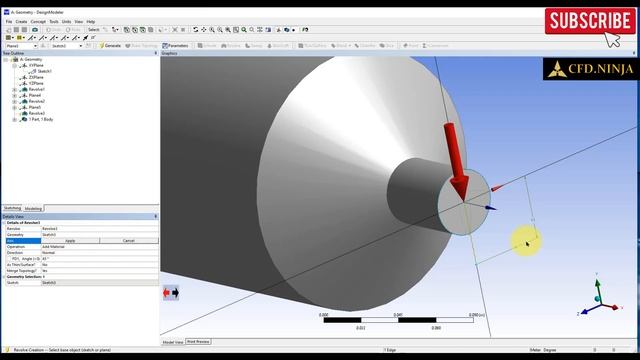This screenshot has width=640, height=360.
Task: Switch to the Modeling tab
Action: tap(33, 209)
